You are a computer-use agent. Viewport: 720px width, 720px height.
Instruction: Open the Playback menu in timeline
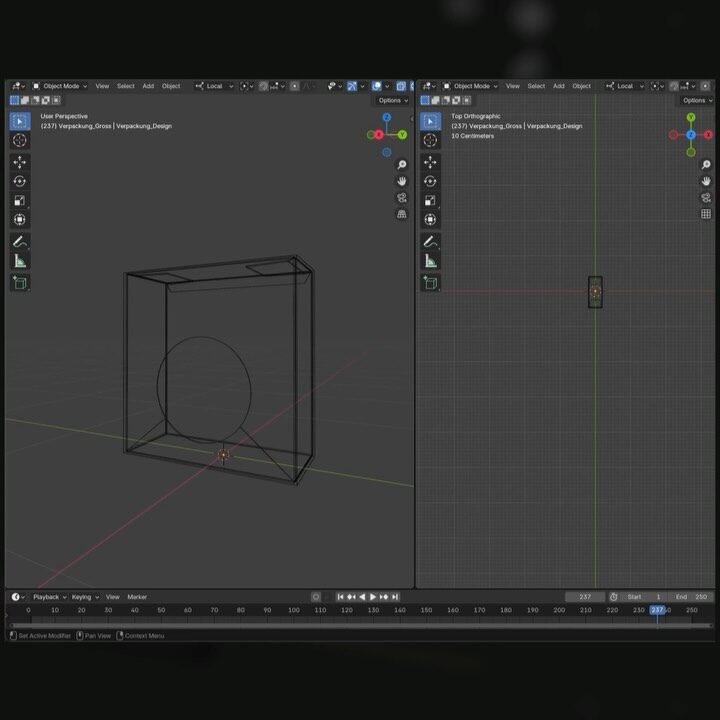tap(49, 597)
